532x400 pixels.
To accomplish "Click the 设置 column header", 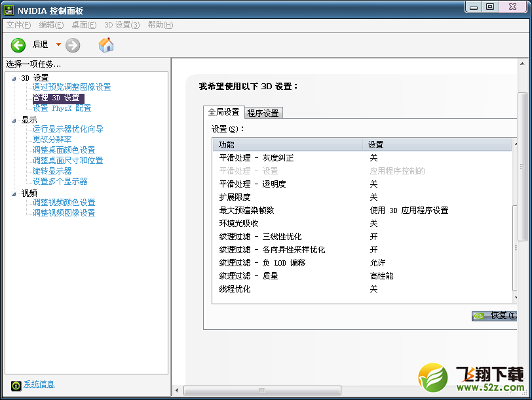I will pyautogui.click(x=437, y=145).
